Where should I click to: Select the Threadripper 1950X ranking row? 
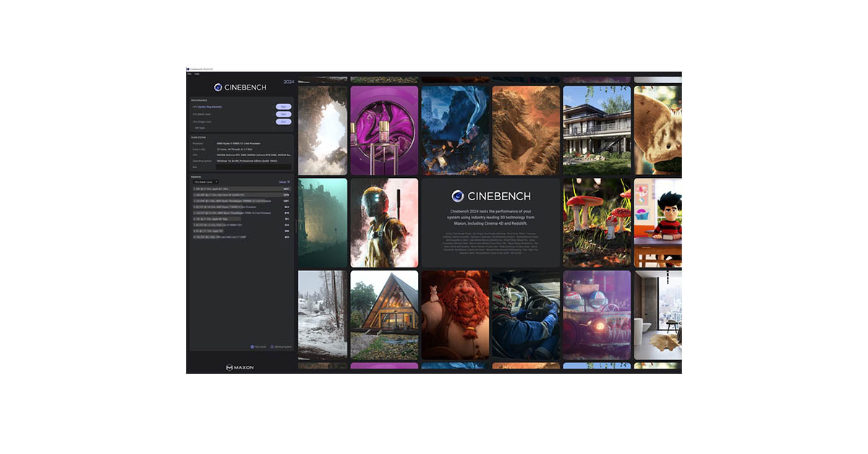(x=242, y=213)
